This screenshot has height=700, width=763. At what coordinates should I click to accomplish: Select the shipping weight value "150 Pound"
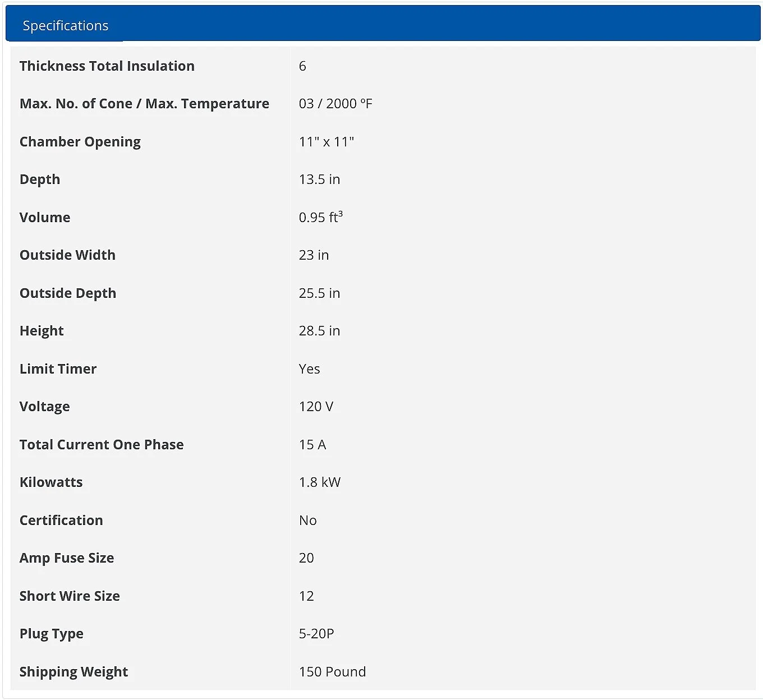(x=332, y=672)
